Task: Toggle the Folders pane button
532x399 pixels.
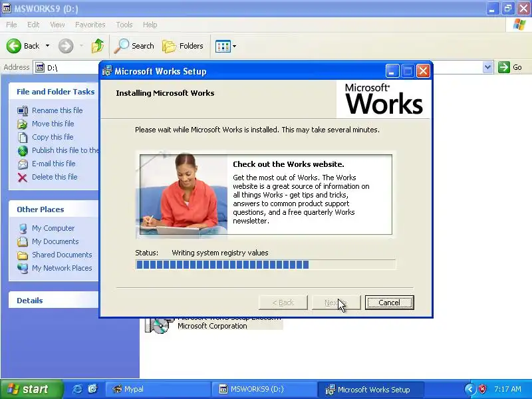Action: click(182, 46)
